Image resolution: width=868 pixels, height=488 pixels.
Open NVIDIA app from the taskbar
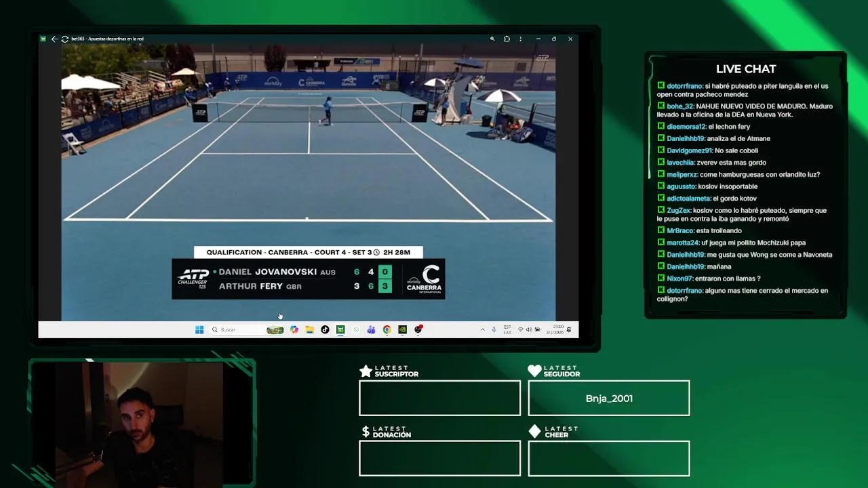click(402, 330)
